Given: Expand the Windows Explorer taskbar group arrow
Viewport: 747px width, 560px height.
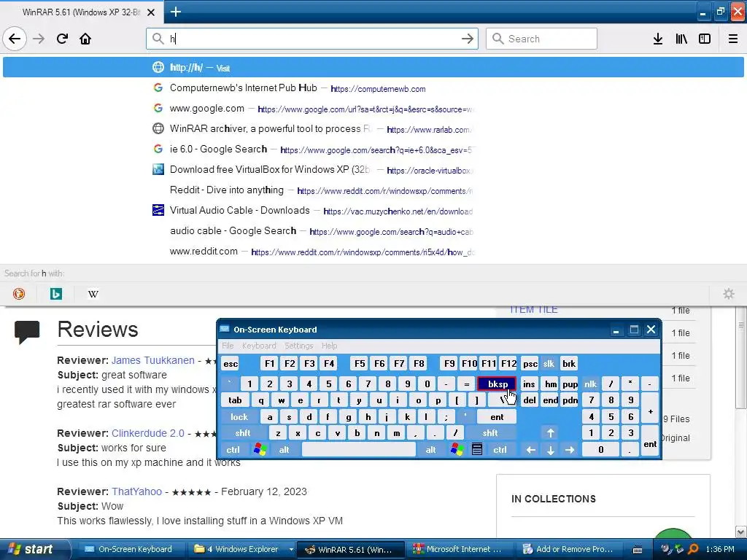Looking at the screenshot, I should [x=290, y=550].
